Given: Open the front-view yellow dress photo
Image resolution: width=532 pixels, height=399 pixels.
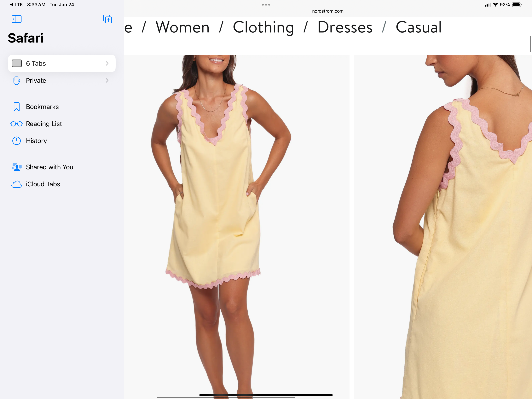Looking at the screenshot, I should point(237,227).
